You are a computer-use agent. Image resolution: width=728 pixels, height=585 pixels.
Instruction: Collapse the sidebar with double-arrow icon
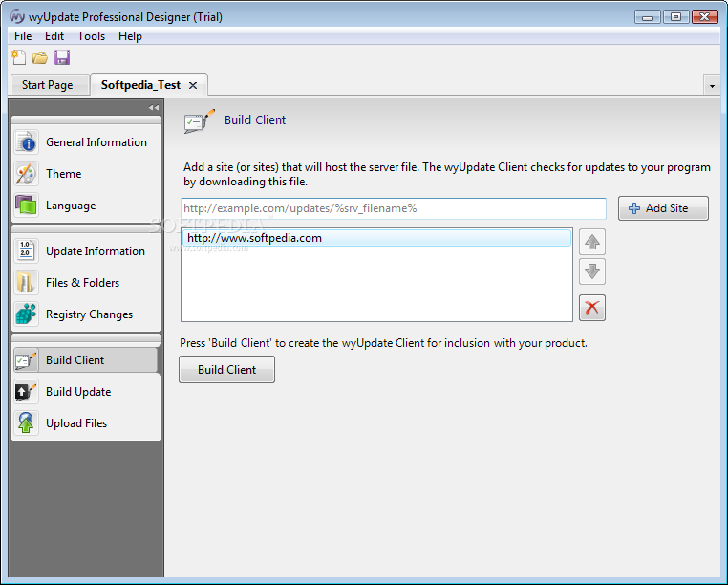click(154, 107)
